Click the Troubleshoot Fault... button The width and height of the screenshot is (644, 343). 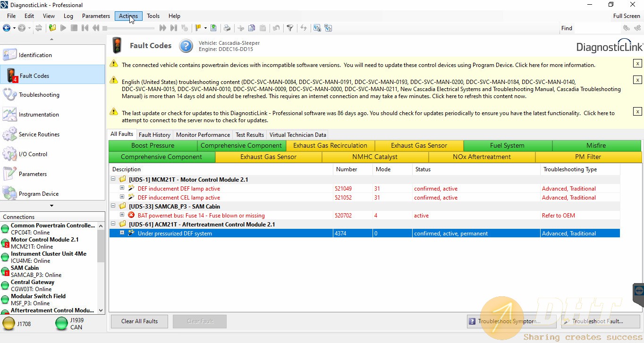(601, 321)
